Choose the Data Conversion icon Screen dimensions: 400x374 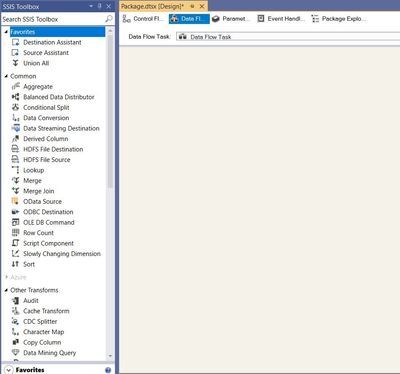pos(15,118)
